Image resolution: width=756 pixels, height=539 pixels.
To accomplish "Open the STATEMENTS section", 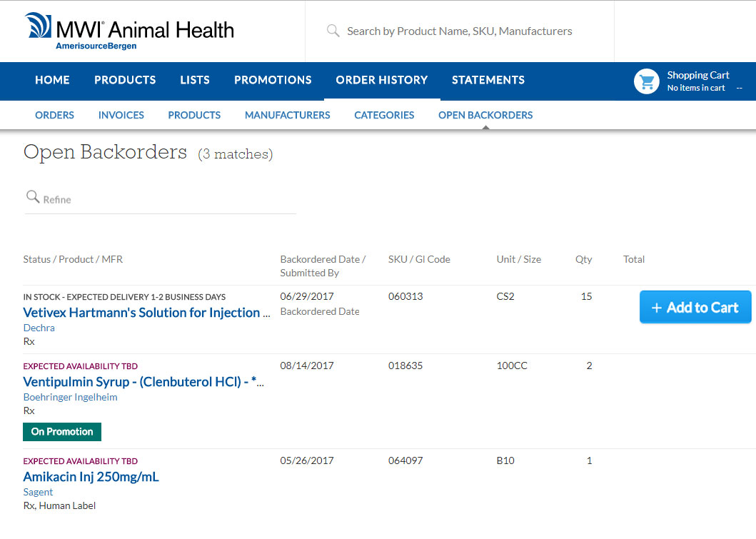I will (x=488, y=81).
